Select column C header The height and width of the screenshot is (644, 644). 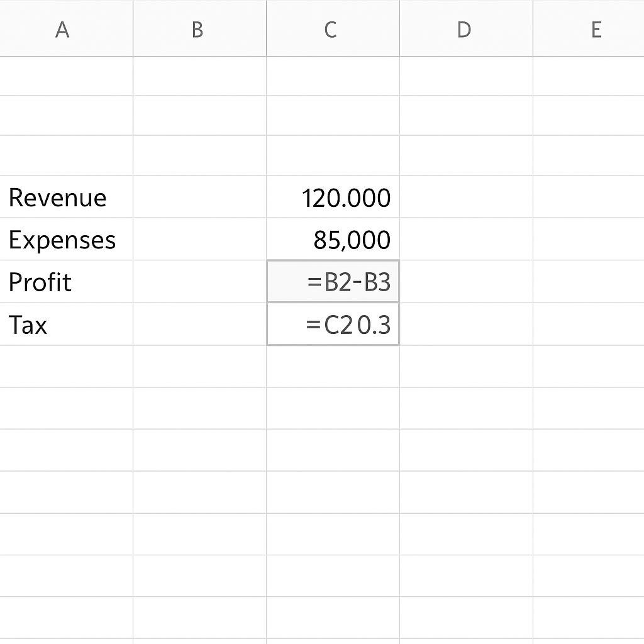tap(333, 28)
